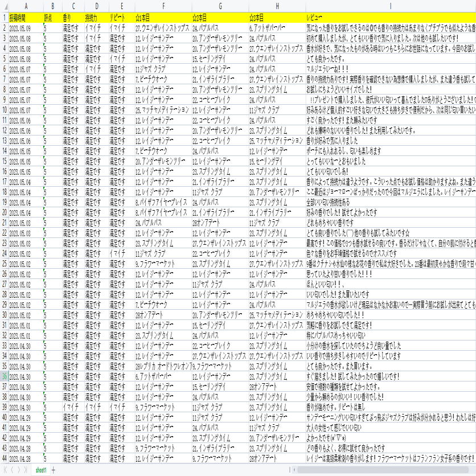This screenshot has height=476, width=476.
Task: Select column I header
Action: (391, 6)
